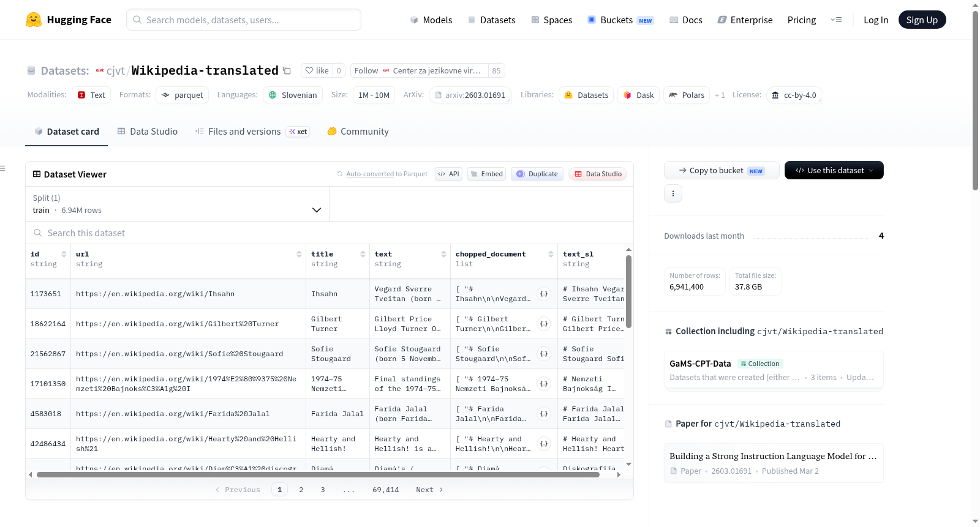Screen dimensions: 980x527
Task: Open the 85 followers count
Action: [496, 70]
